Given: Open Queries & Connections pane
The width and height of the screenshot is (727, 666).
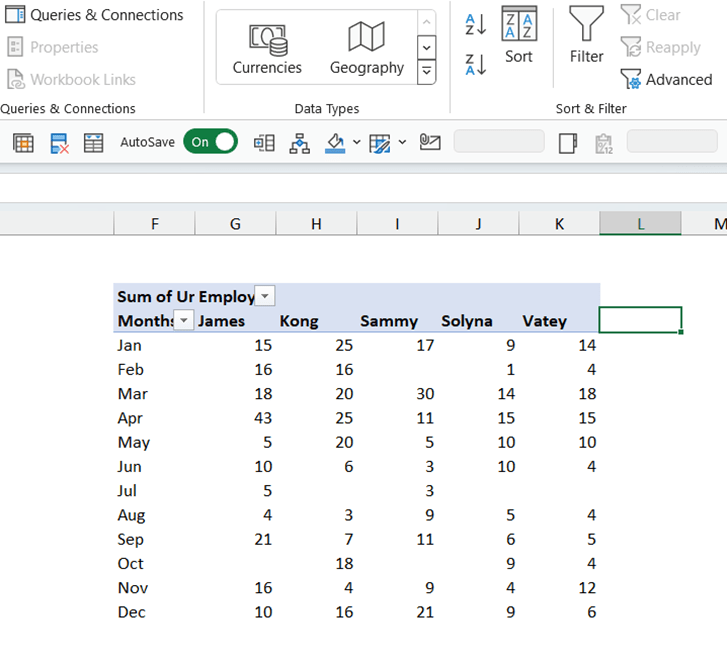Looking at the screenshot, I should click(94, 15).
